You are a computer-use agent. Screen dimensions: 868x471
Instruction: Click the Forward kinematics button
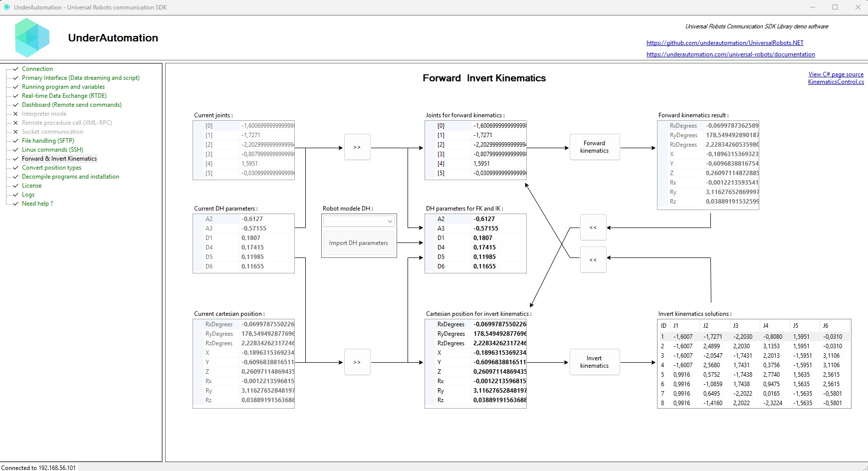click(594, 147)
